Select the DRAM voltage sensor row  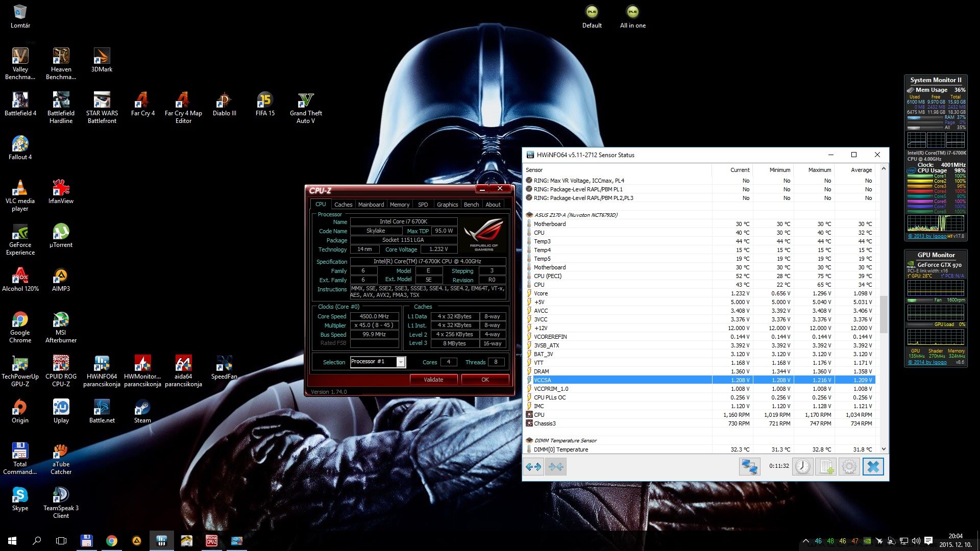pyautogui.click(x=700, y=371)
